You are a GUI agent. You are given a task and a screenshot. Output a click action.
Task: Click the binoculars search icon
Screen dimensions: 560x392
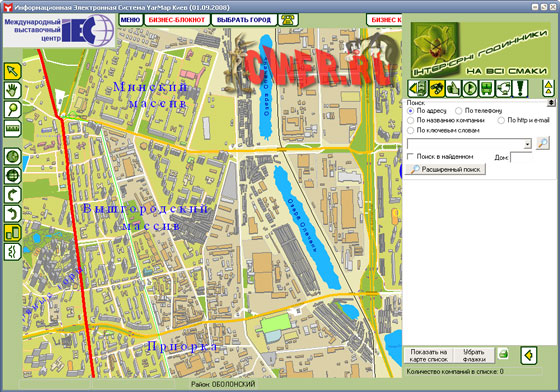pos(436,88)
